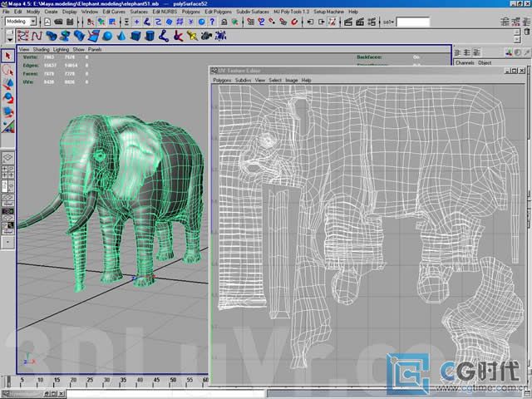The height and width of the screenshot is (399, 532).
Task: Click frame 45 on the time slider
Action: tap(156, 382)
